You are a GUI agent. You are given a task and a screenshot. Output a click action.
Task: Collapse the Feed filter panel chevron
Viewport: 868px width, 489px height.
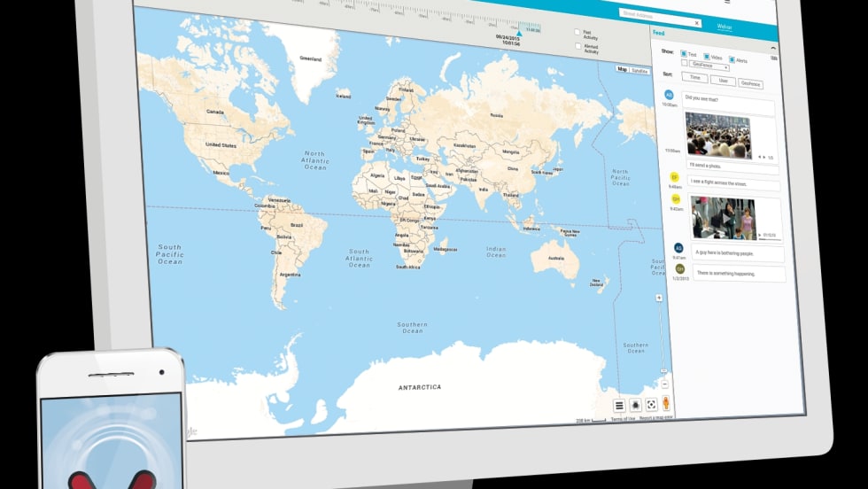(x=772, y=49)
